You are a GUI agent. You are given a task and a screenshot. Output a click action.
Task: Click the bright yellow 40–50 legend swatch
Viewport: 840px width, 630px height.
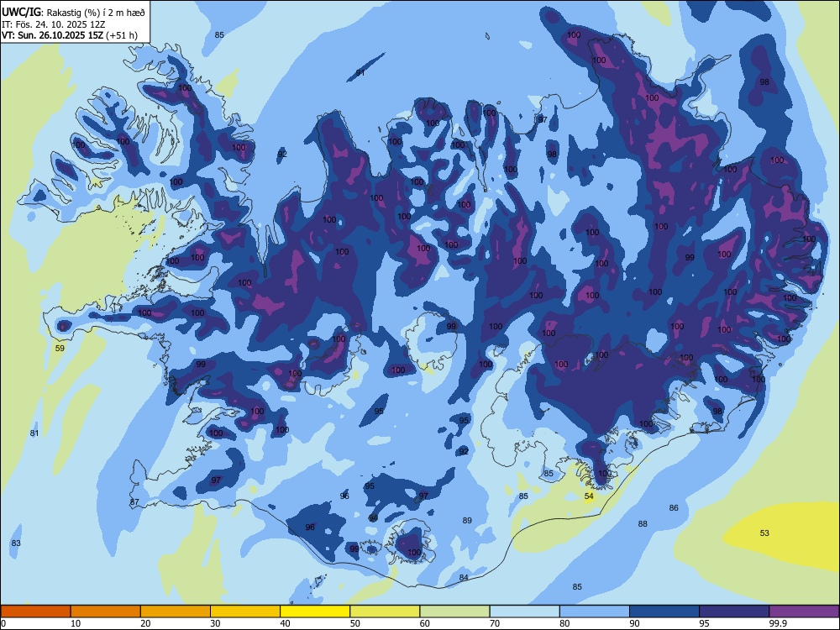coord(315,612)
